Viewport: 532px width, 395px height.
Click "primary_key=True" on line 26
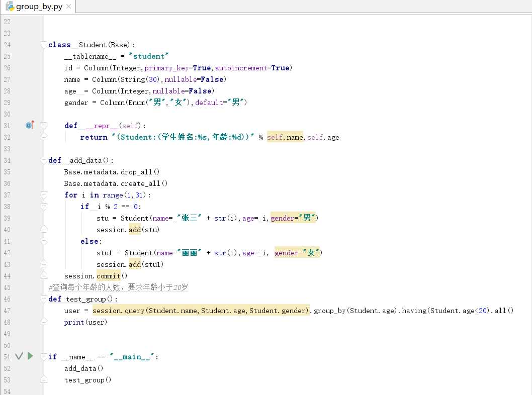178,68
